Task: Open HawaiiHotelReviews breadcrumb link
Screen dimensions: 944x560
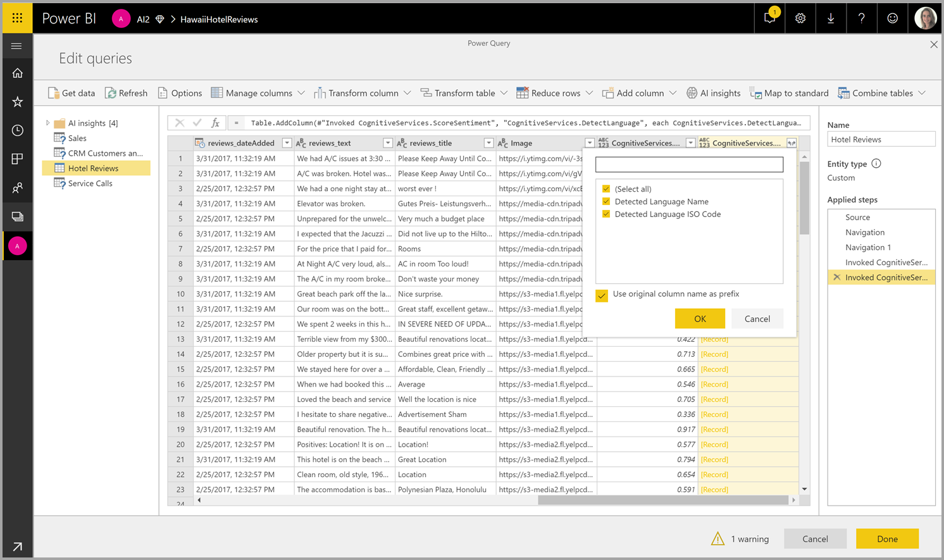Action: point(219,19)
